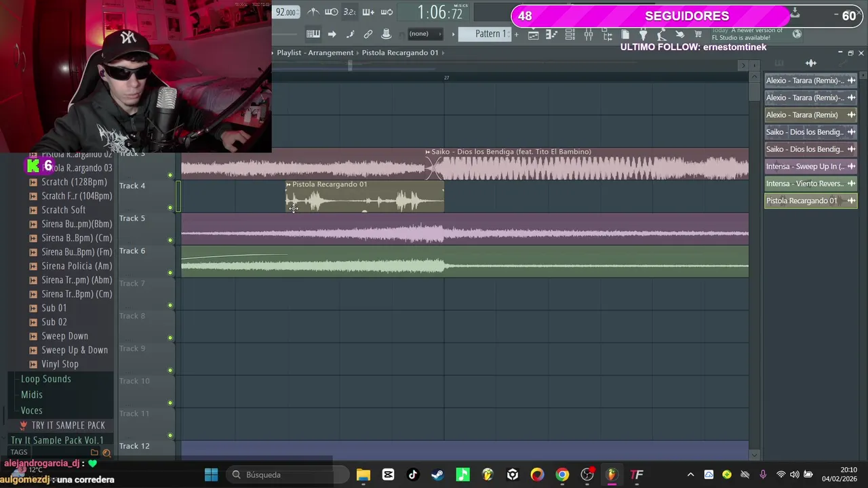Screen dimensions: 868x488
Task: Toggle the countdown before recording icon
Action: [349, 12]
